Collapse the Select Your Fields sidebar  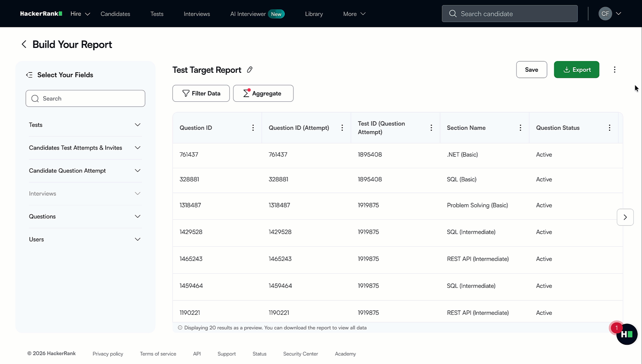pos(29,74)
